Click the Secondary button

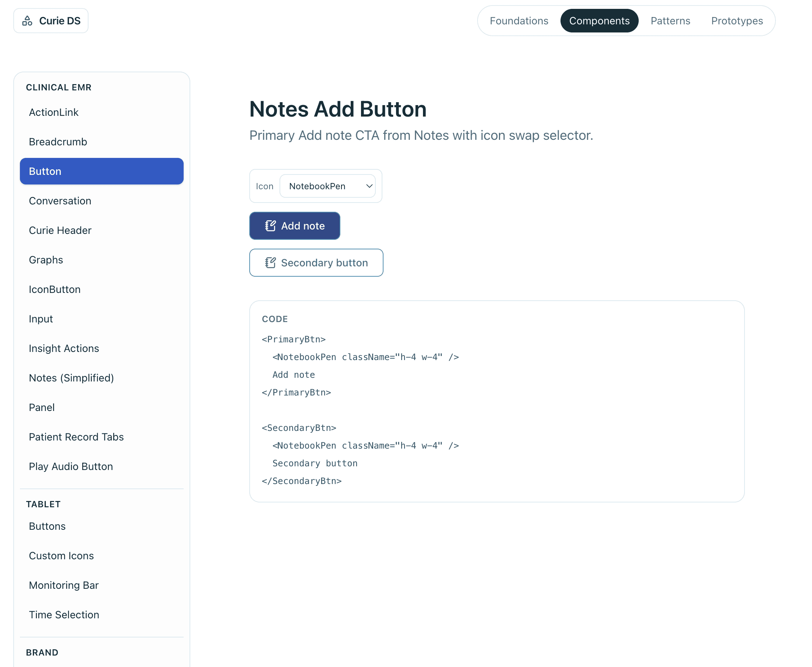click(x=316, y=263)
